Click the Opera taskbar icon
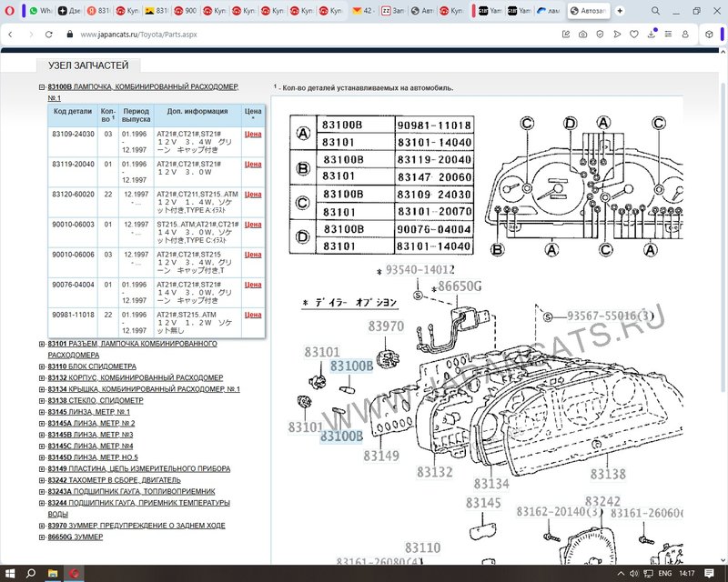The width and height of the screenshot is (728, 582). 74,573
